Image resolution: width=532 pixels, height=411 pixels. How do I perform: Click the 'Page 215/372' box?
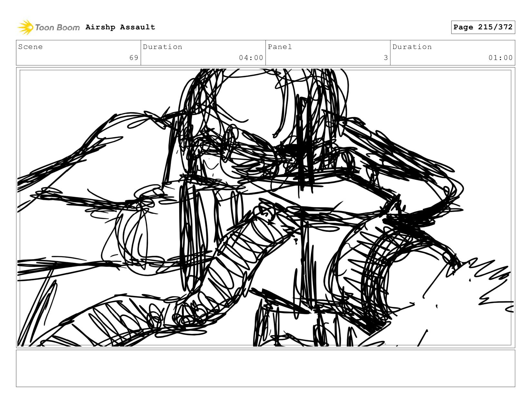483,27
